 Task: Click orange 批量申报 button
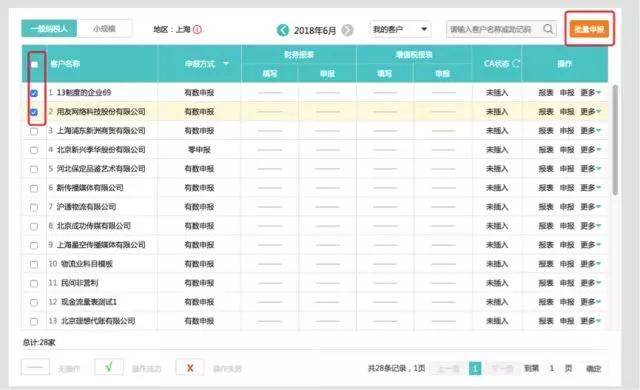point(589,29)
